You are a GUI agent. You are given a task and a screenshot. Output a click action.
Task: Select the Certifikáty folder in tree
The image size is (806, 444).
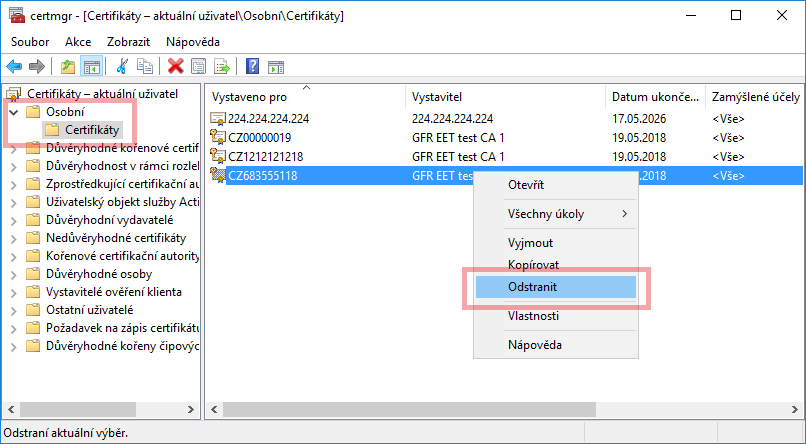coord(92,130)
